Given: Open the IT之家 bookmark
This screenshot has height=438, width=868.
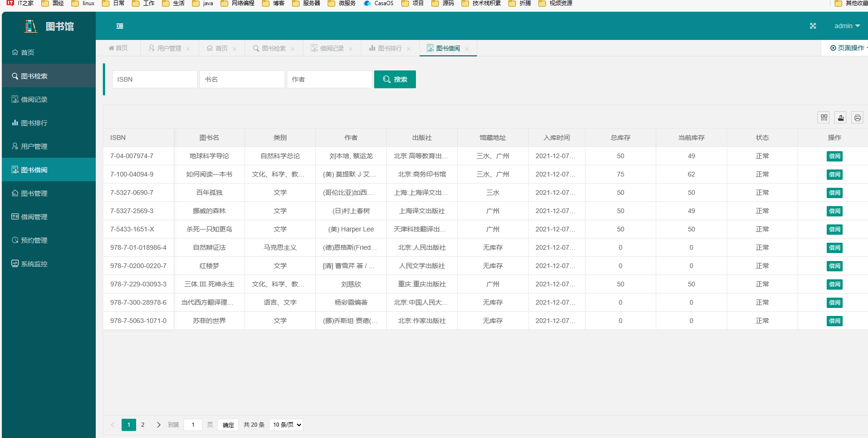Looking at the screenshot, I should (x=20, y=3).
